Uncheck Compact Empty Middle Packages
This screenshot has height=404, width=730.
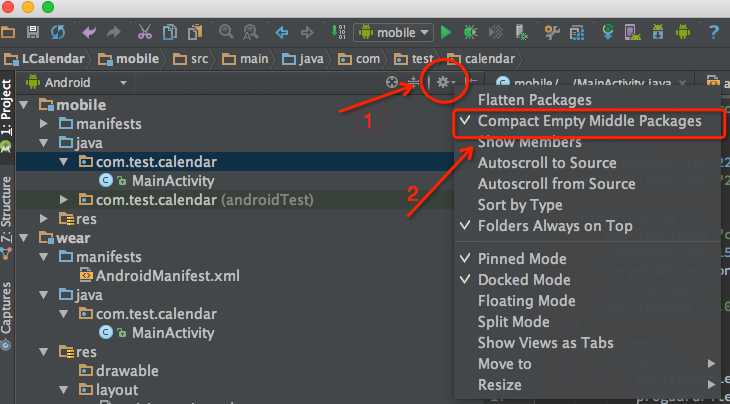pyautogui.click(x=588, y=121)
